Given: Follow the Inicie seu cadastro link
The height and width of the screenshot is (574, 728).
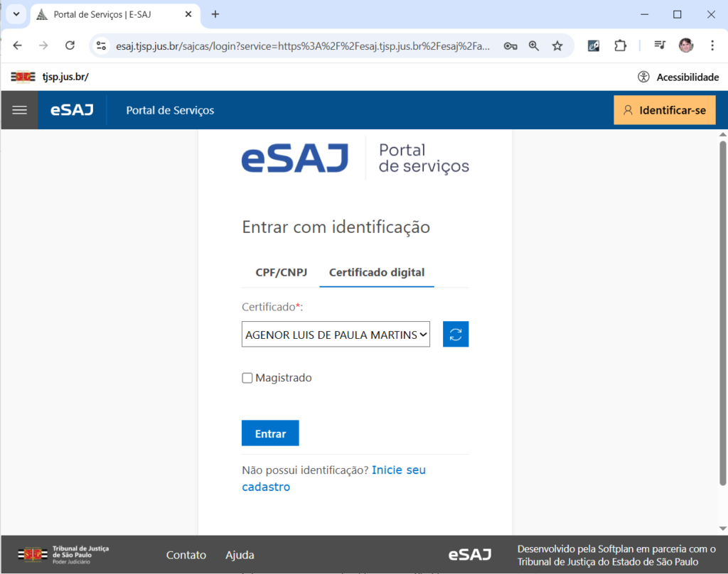Looking at the screenshot, I should coord(398,470).
